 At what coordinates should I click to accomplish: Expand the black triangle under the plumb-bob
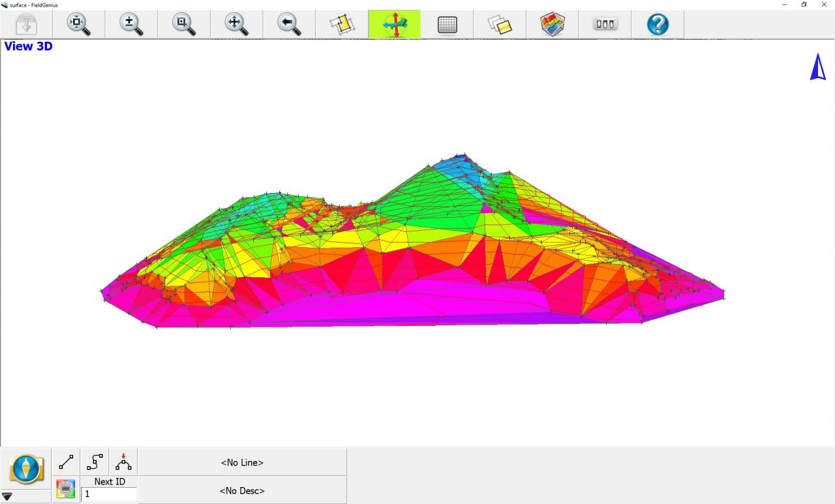pyautogui.click(x=7, y=496)
